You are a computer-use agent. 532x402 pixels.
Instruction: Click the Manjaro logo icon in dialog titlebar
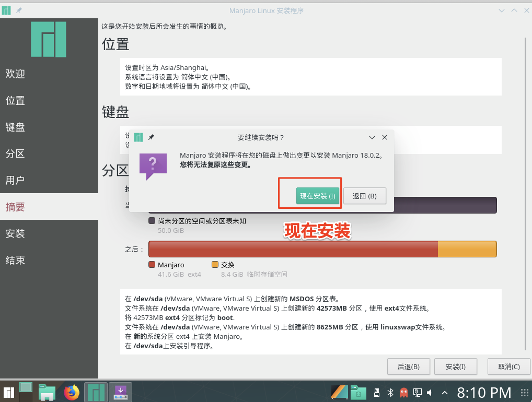[x=138, y=137]
